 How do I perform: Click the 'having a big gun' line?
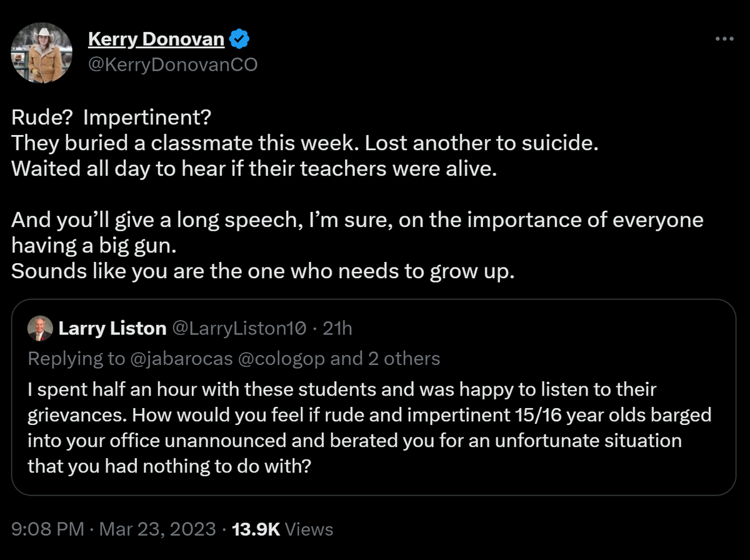pos(94,246)
